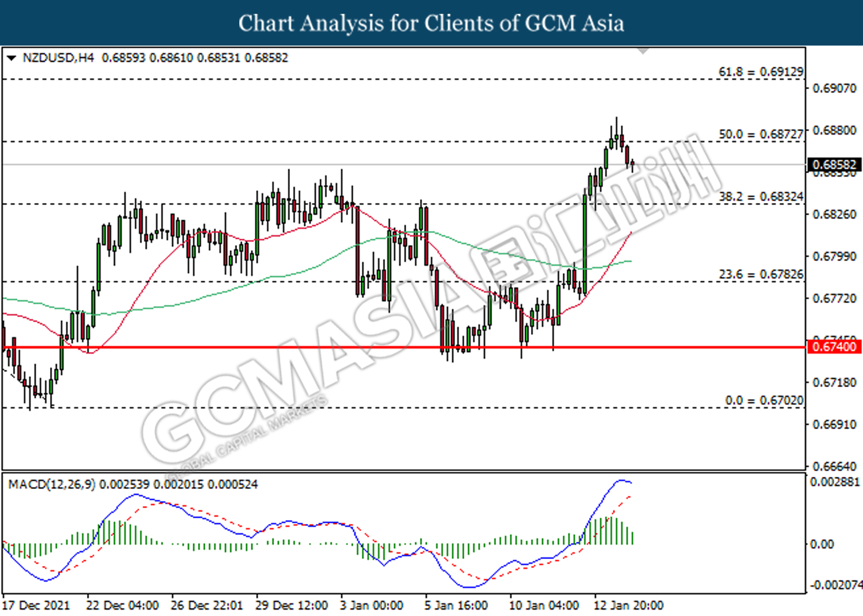Click the MACD zero level 0.00 label

822,544
